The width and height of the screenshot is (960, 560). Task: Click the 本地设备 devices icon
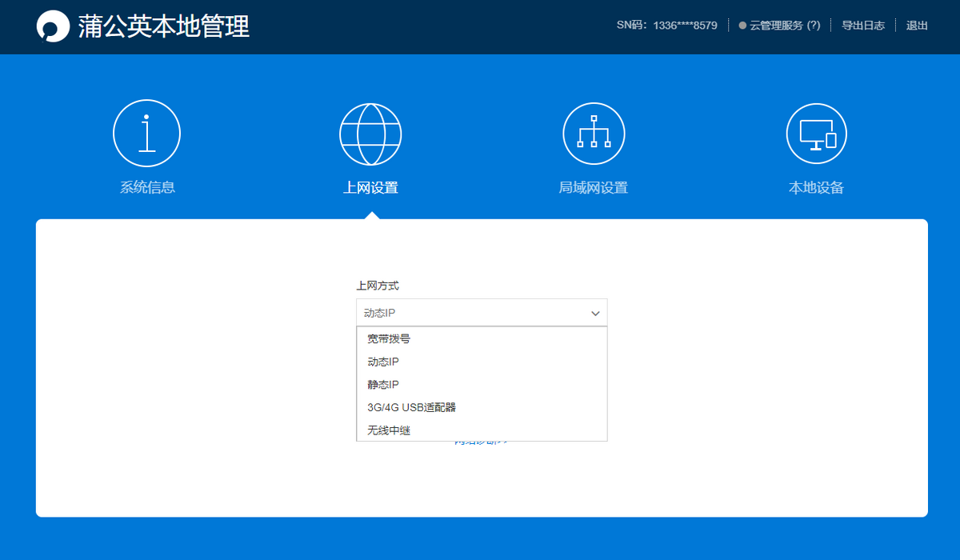pyautogui.click(x=816, y=133)
